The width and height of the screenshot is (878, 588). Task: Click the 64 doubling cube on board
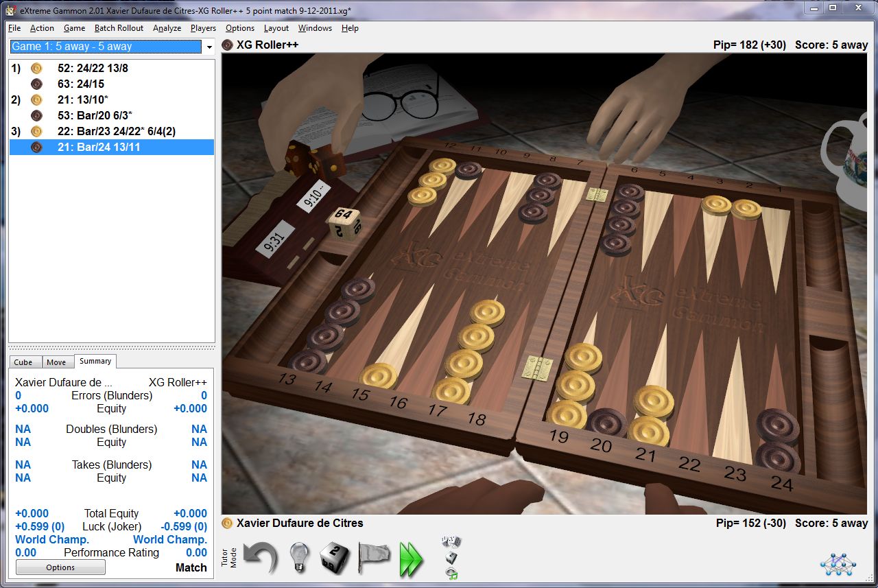click(x=344, y=224)
